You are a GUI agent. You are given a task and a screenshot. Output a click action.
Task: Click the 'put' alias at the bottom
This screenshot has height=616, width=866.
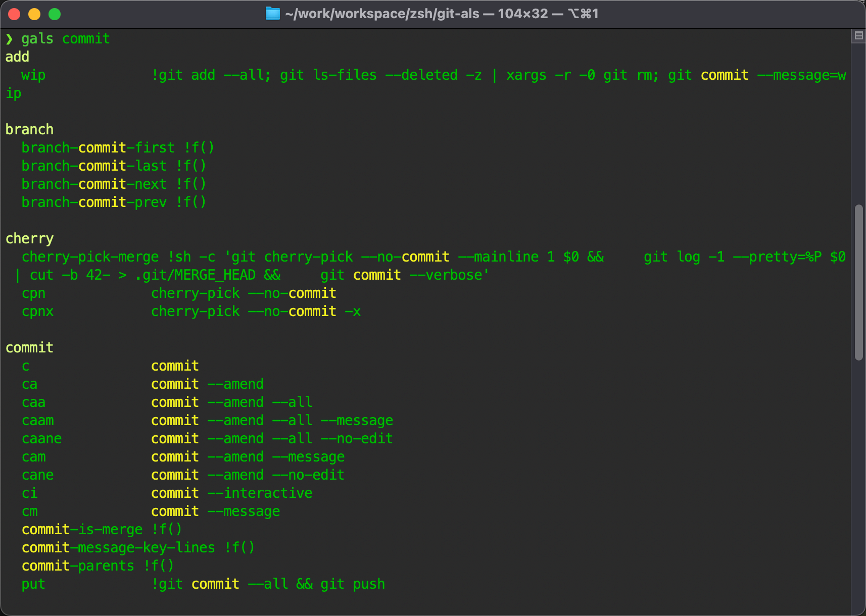(x=33, y=584)
